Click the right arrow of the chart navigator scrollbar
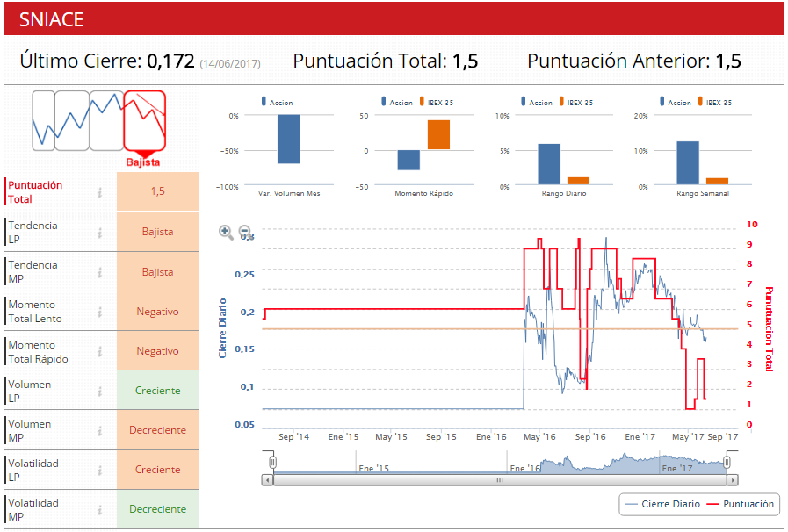This screenshot has width=788, height=532. coord(733,480)
